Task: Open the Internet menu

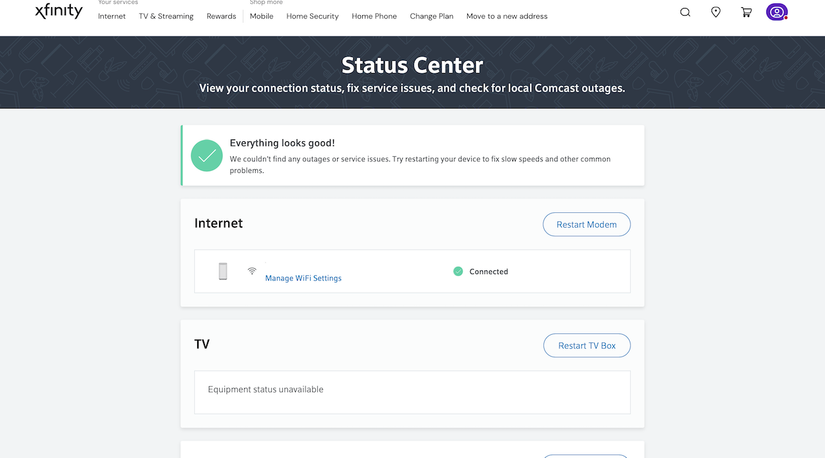Action: (x=112, y=16)
